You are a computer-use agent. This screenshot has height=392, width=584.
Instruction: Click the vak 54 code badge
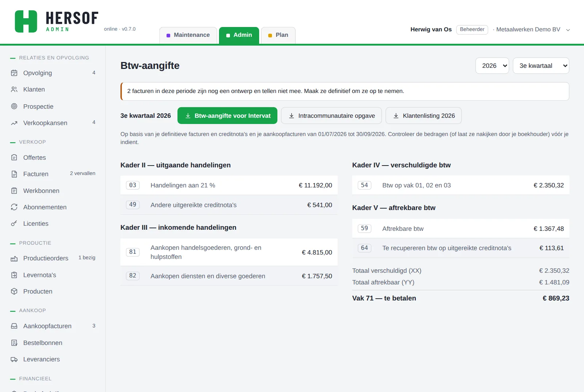click(x=365, y=185)
